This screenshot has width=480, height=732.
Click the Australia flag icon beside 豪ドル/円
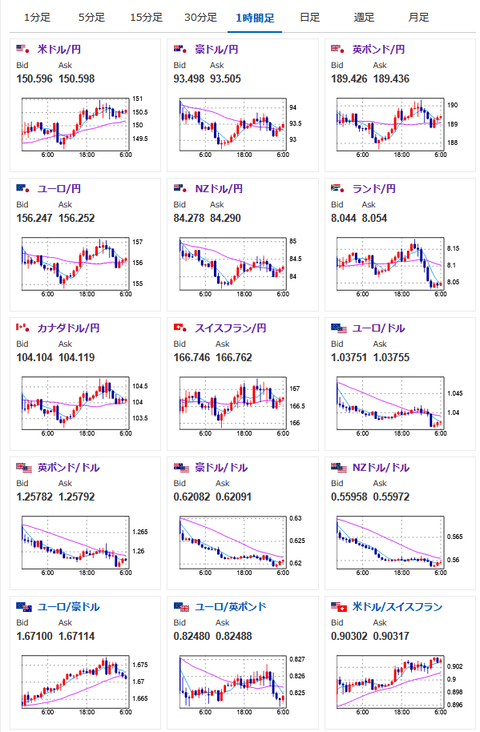(181, 49)
